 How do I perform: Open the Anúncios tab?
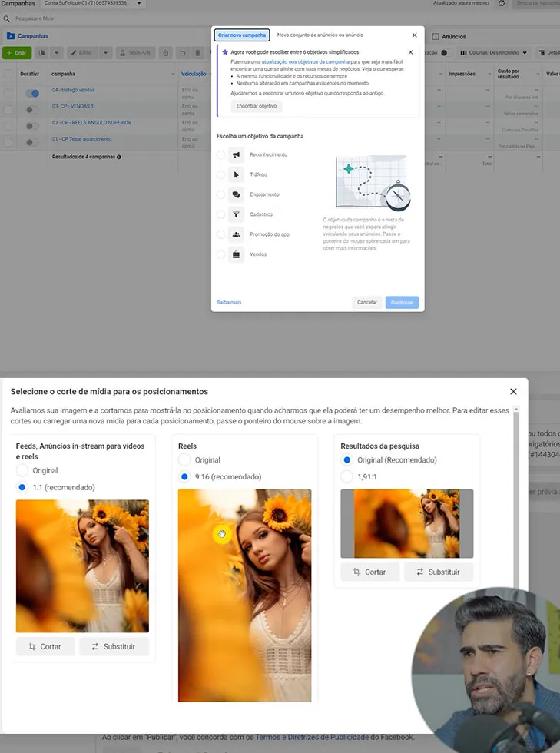(453, 36)
